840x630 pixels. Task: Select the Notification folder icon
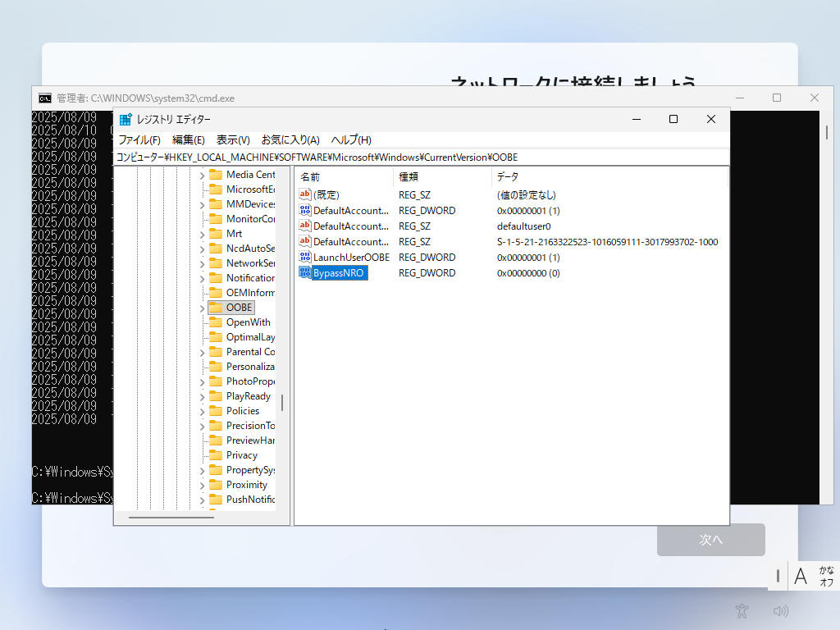pyautogui.click(x=216, y=278)
